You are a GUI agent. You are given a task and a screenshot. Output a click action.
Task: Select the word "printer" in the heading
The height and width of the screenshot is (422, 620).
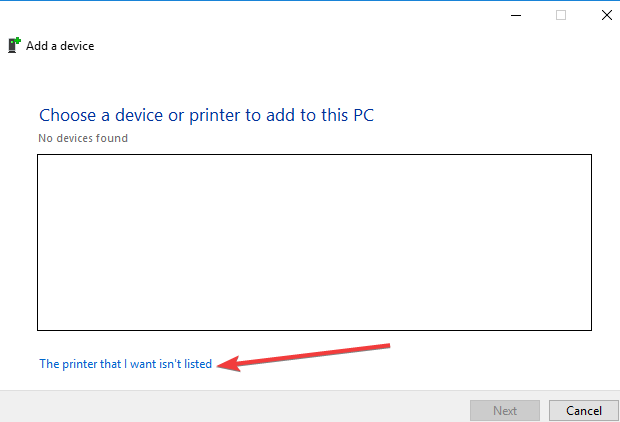click(214, 115)
